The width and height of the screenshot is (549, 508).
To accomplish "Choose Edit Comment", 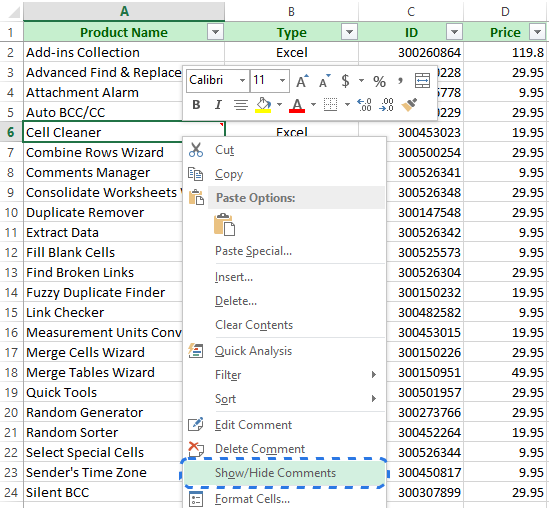I will click(284, 424).
